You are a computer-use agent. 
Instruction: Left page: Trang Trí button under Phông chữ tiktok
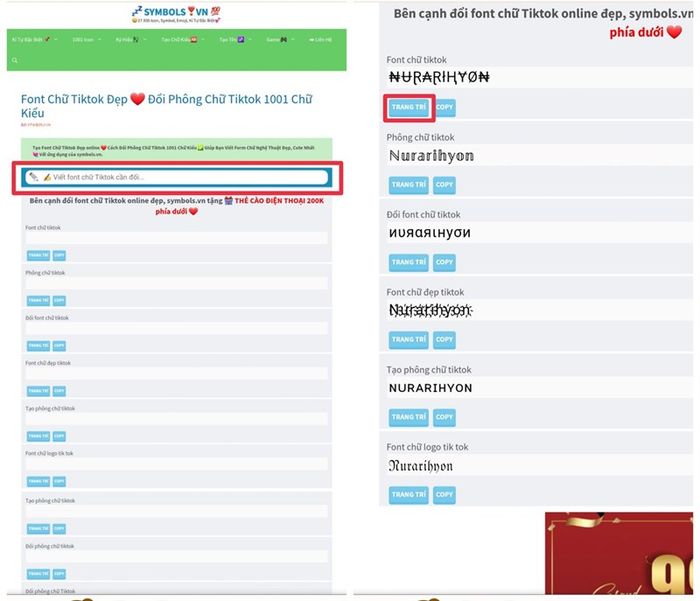(38, 300)
